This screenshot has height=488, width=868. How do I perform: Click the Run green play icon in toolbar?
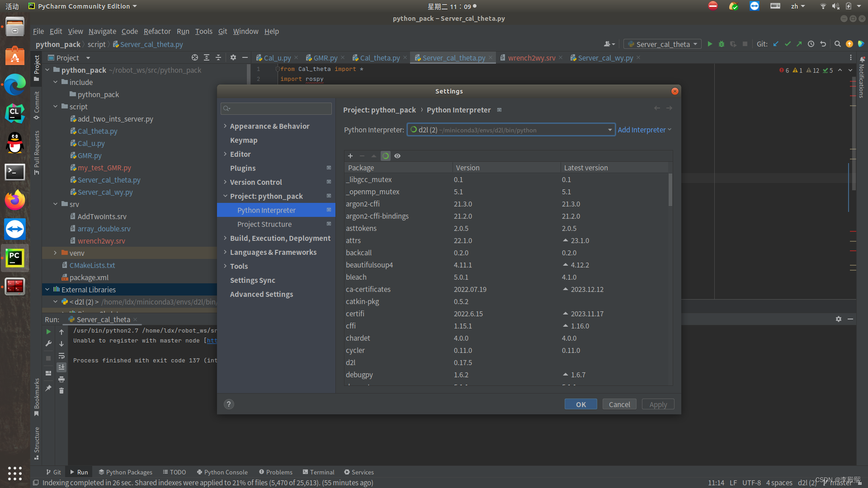[710, 44]
